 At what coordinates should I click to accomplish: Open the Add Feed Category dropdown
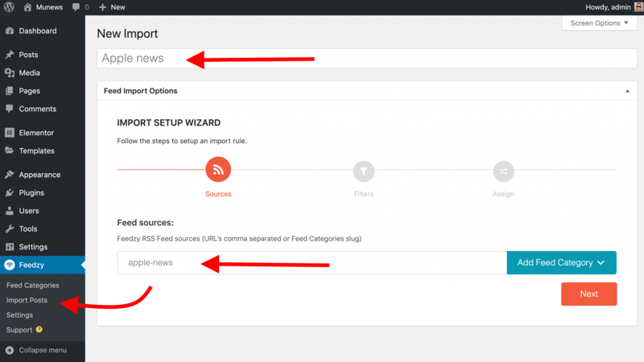(561, 263)
